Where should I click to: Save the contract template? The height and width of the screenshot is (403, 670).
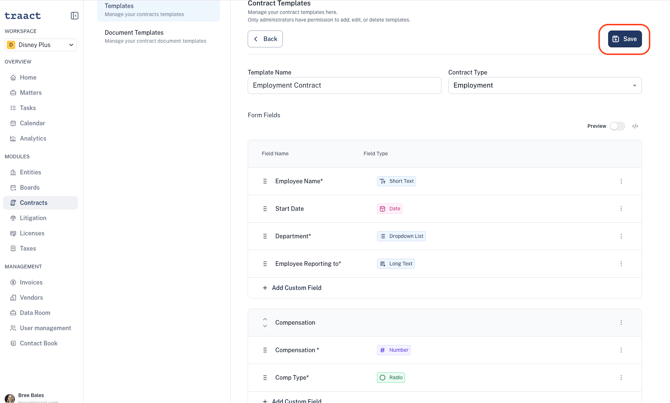point(625,39)
